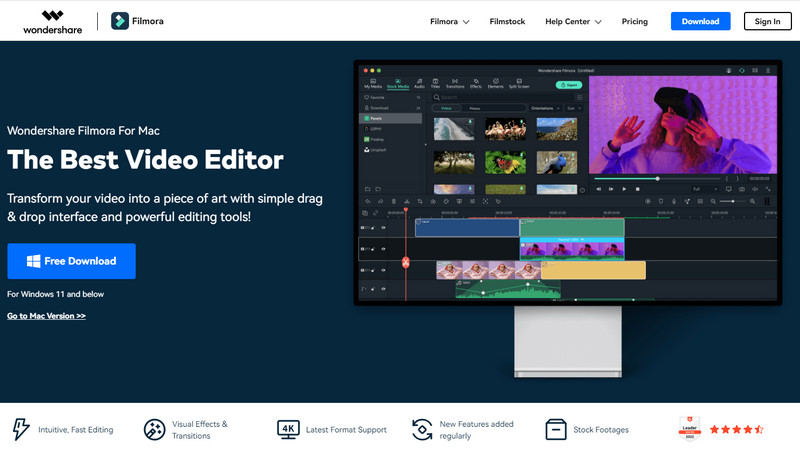Screen dimensions: 800x470
Task: Click the Filmora logo icon in the header
Action: 120,21
